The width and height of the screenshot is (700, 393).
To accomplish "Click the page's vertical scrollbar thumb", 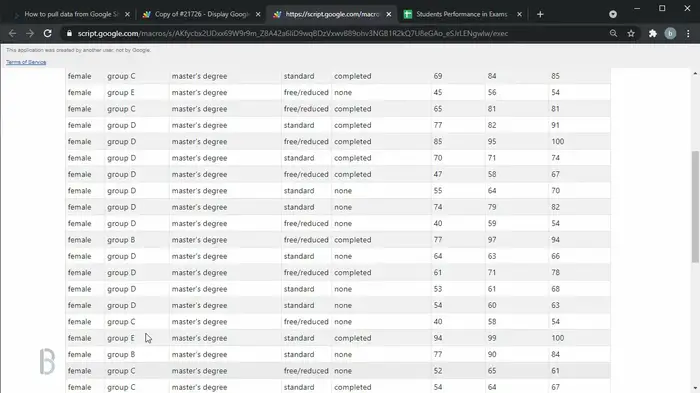I will (695, 207).
